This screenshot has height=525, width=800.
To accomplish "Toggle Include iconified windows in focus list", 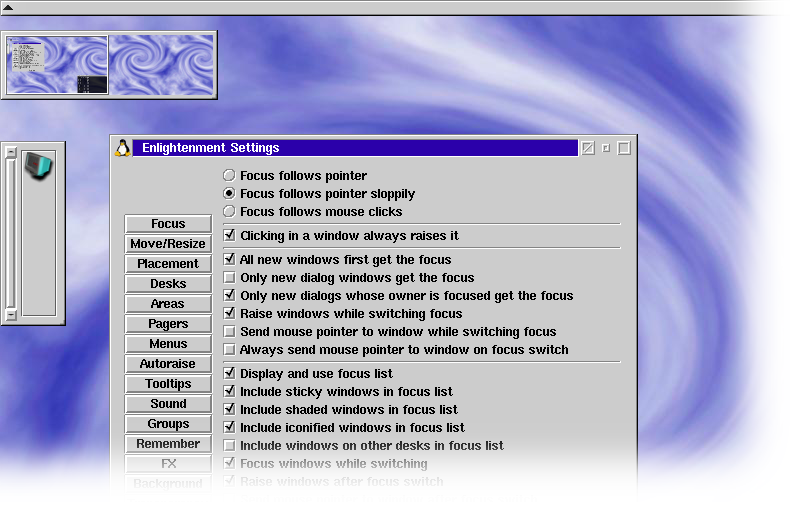I will coord(230,427).
